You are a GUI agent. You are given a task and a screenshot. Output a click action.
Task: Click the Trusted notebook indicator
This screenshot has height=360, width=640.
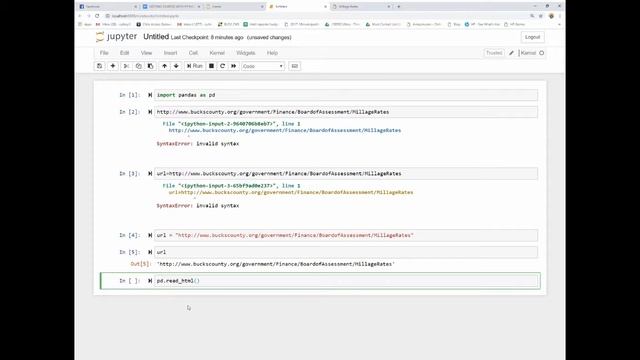[494, 53]
